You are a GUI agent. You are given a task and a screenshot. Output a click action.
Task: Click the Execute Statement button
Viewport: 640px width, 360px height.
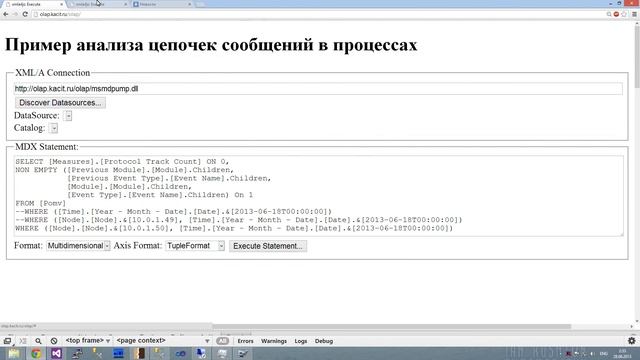(x=268, y=246)
